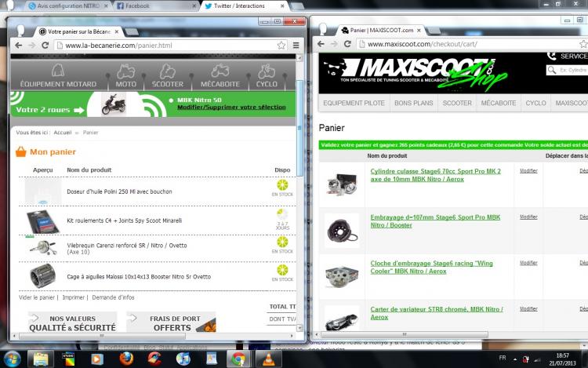Open Kit roulements C4 + Joints Spy product
The height and width of the screenshot is (368, 588).
[x=124, y=220]
